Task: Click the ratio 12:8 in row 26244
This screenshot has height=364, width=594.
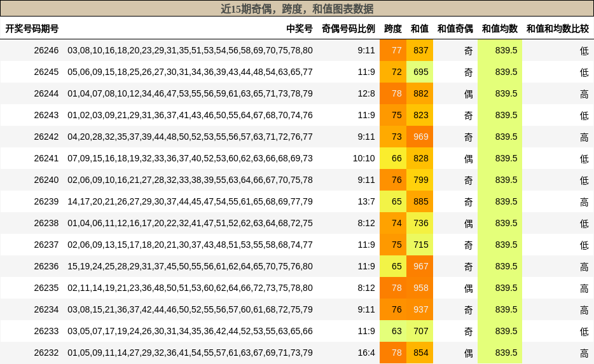Action: click(x=366, y=93)
